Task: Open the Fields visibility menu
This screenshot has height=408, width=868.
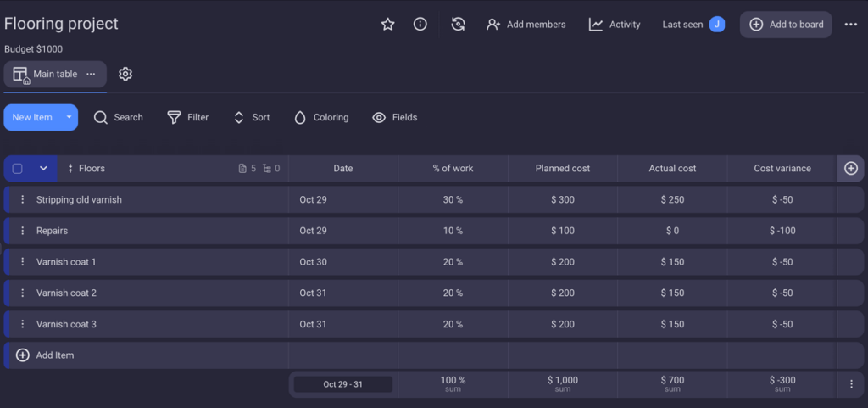Action: click(395, 117)
